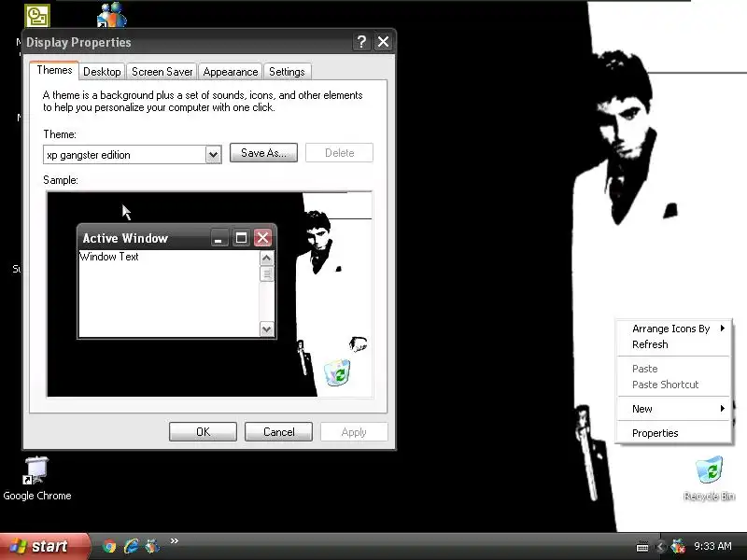Launch Internet Explorer from quick launch

click(x=131, y=546)
